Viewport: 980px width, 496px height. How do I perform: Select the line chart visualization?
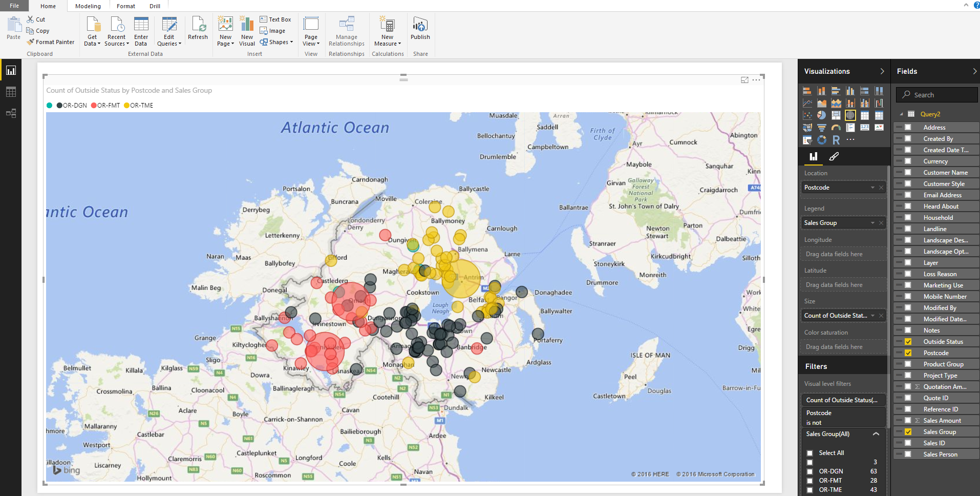click(807, 103)
